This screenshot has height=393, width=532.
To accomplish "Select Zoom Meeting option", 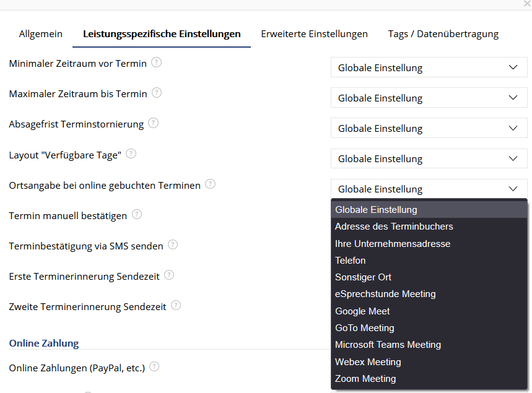I will 429,378.
